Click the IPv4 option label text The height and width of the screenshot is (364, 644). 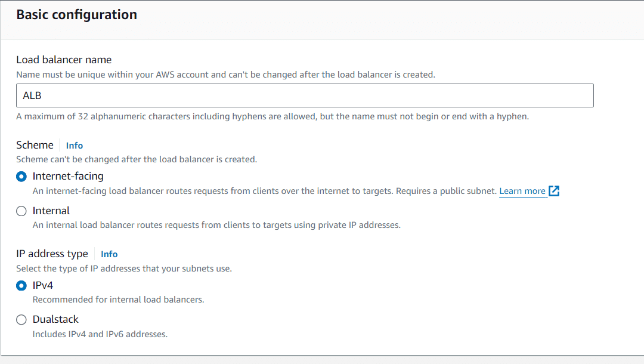pyautogui.click(x=43, y=285)
